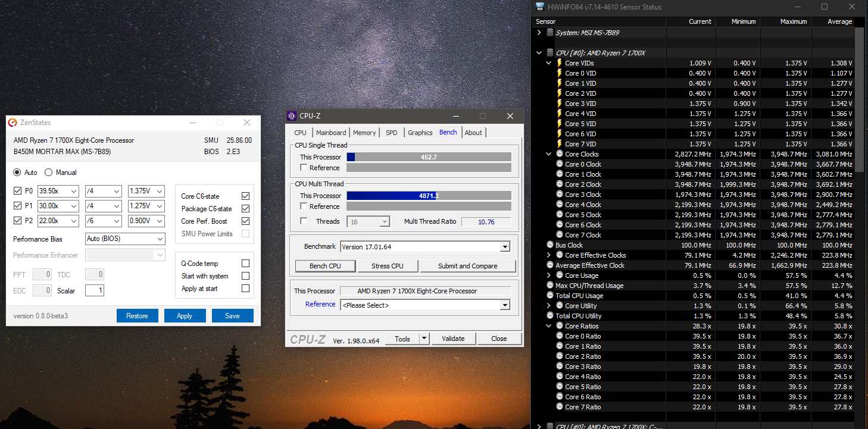Expand the System MSI MS-7B89 group
The image size is (868, 429).
click(x=539, y=33)
